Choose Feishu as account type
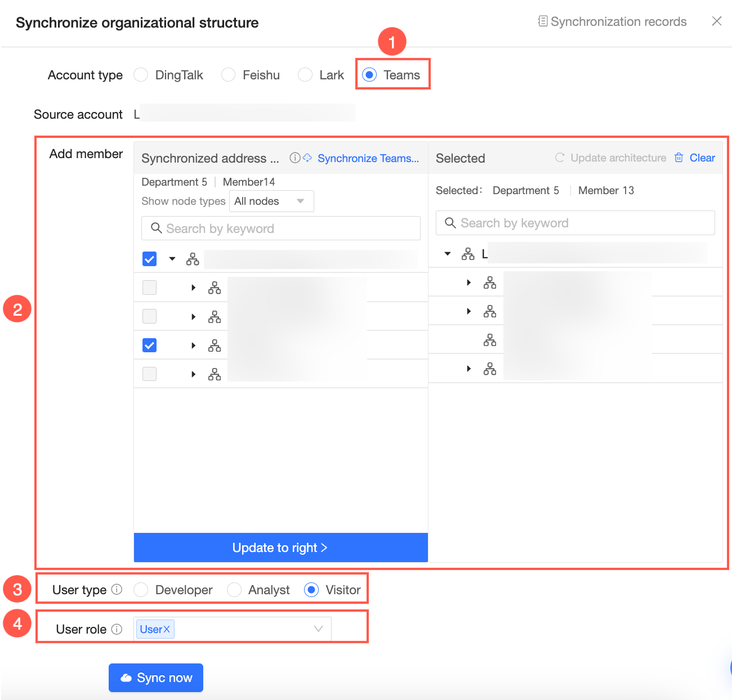Viewport: 732px width, 700px height. [228, 75]
